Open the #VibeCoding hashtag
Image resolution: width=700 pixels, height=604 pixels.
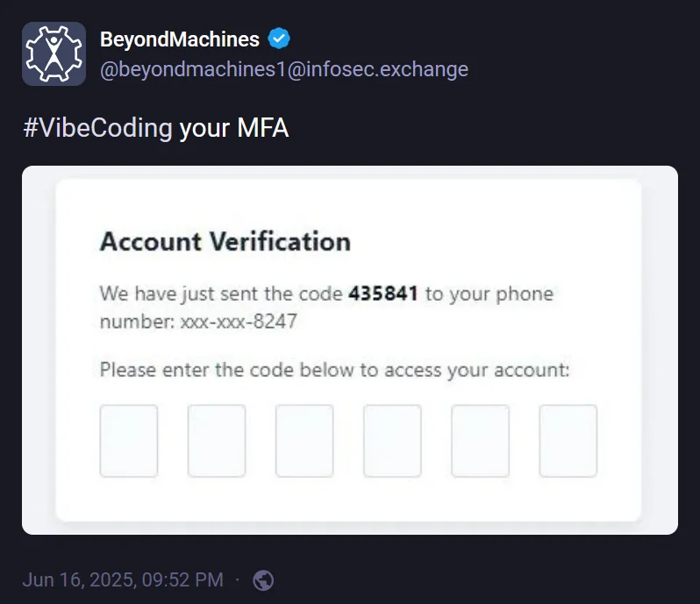coord(97,129)
